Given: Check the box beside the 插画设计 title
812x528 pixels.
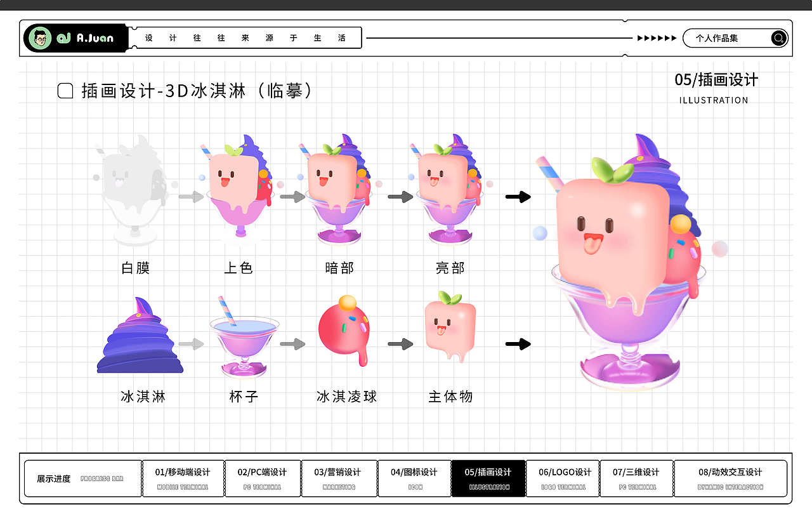Looking at the screenshot, I should click(x=64, y=91).
